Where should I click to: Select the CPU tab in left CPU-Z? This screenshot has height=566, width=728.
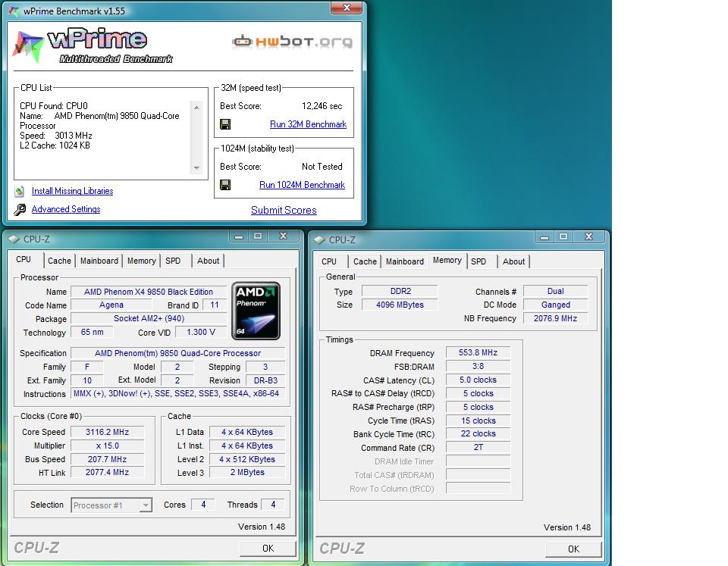pos(24,260)
